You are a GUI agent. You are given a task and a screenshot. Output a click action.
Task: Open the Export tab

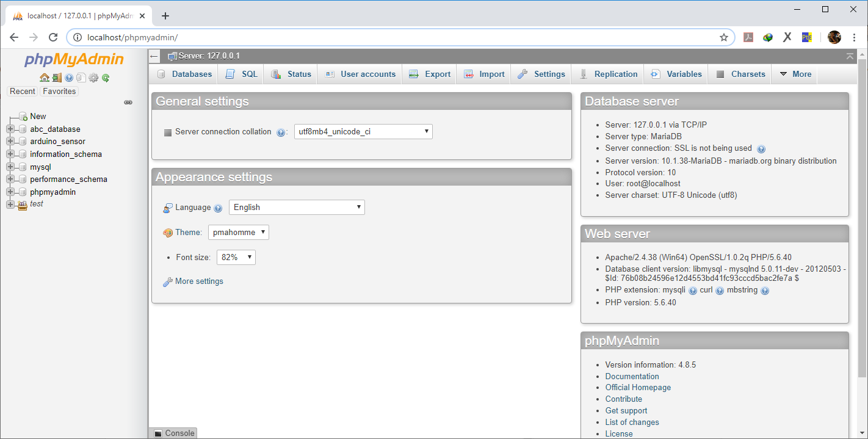[429, 74]
